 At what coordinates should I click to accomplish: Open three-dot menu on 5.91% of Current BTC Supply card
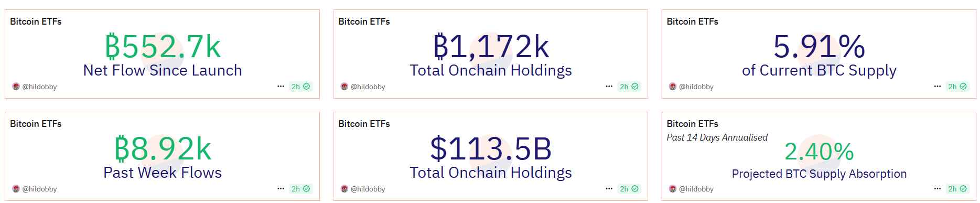[938, 87]
